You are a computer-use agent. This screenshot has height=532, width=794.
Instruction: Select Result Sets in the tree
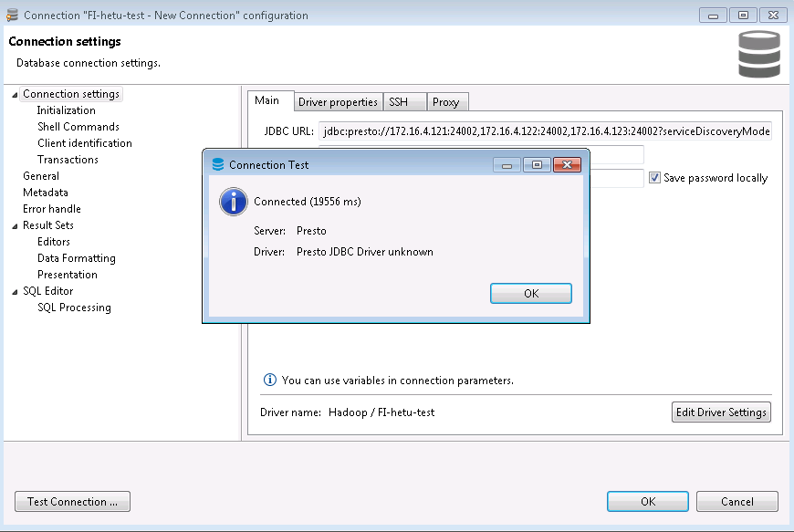(x=48, y=225)
